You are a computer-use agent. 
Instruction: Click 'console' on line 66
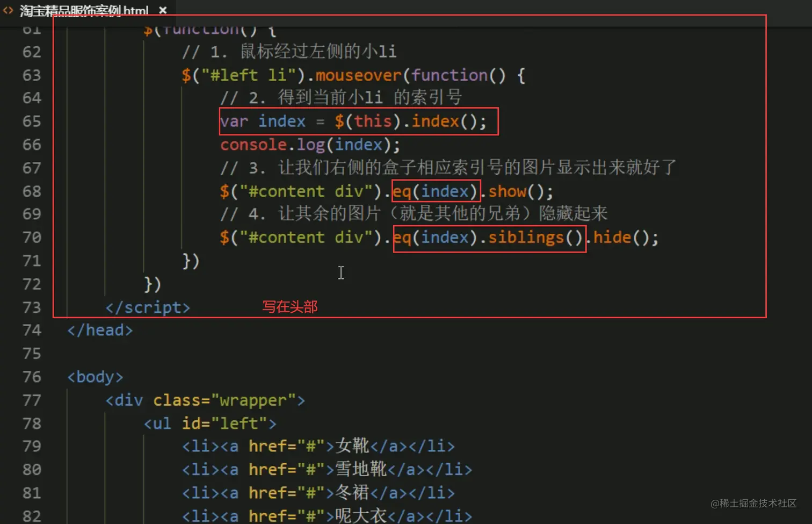click(253, 145)
